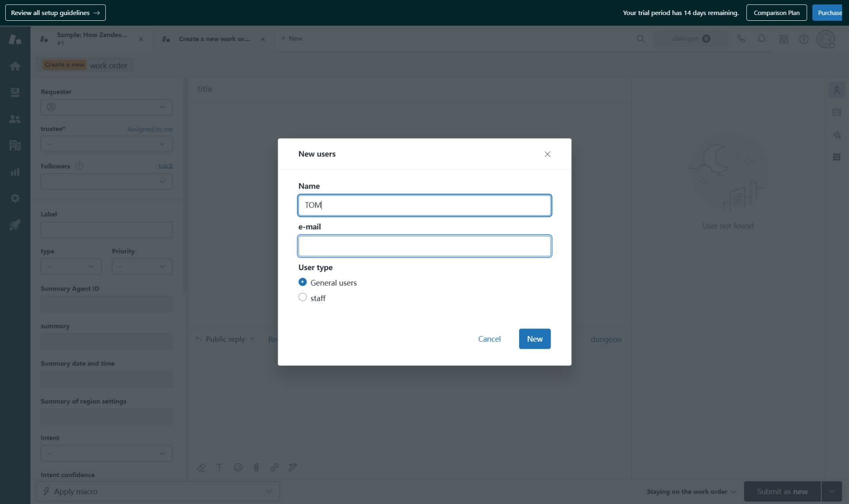The height and width of the screenshot is (504, 849).
Task: Open the dialogue conversations counter
Action: (x=691, y=39)
